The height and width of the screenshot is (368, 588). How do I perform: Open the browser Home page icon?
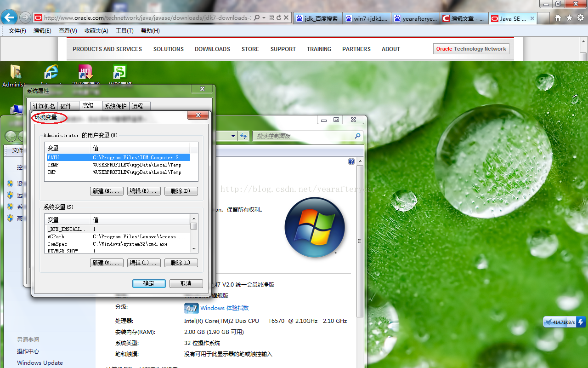click(x=558, y=18)
